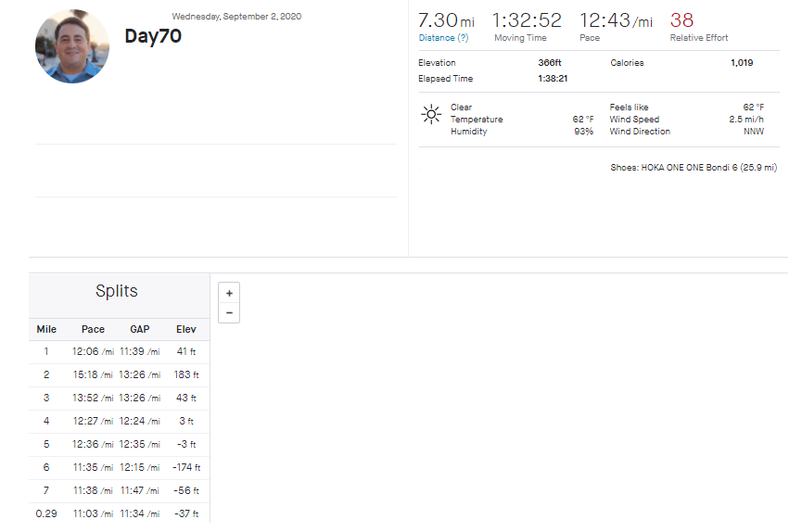Select mile 7 split pace 11:38 /mi
This screenshot has height=532, width=802.
pyautogui.click(x=93, y=490)
